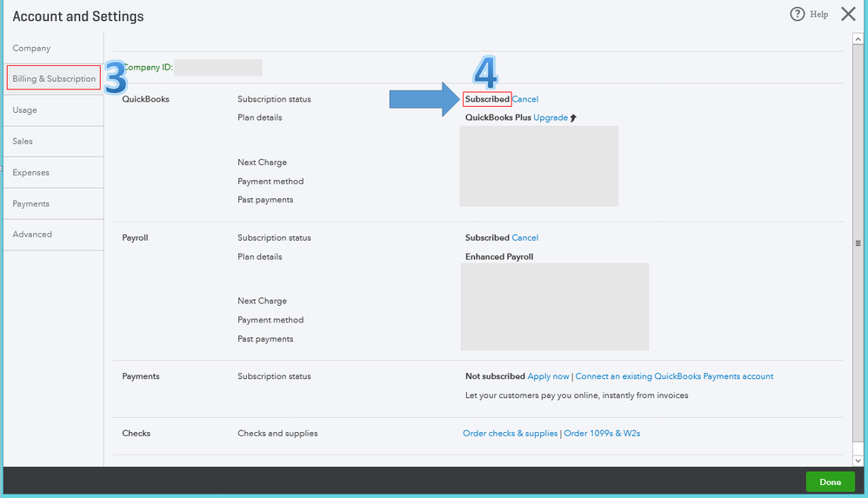Select the Billing & Subscription tab

coord(54,78)
